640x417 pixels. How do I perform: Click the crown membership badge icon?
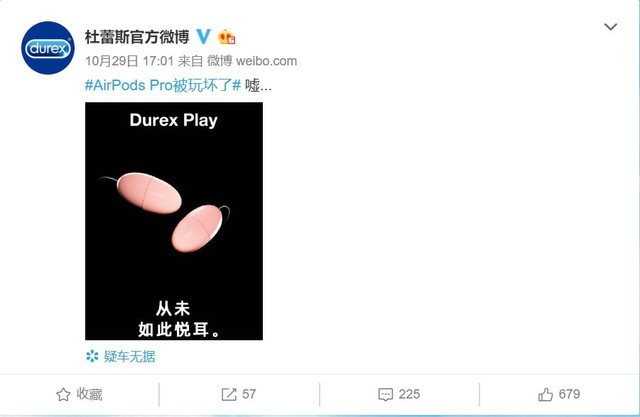pyautogui.click(x=227, y=37)
